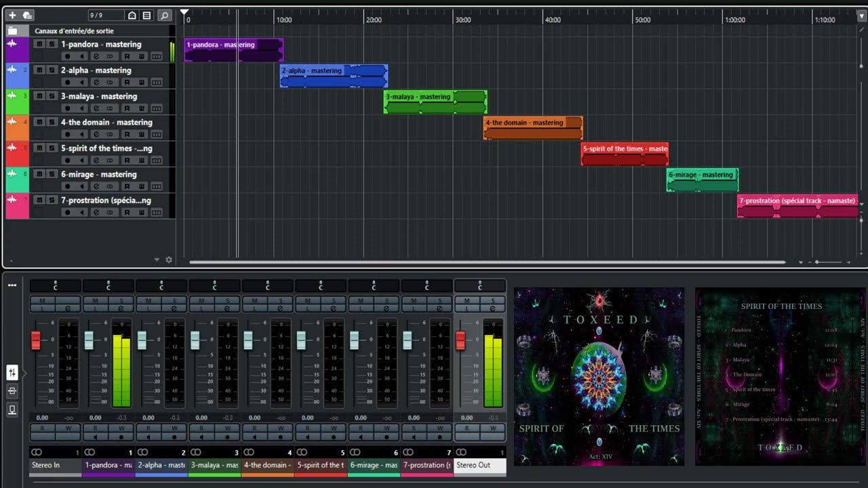Image resolution: width=868 pixels, height=488 pixels.
Task: Select the 5-spirit of the times red clip
Action: click(625, 154)
